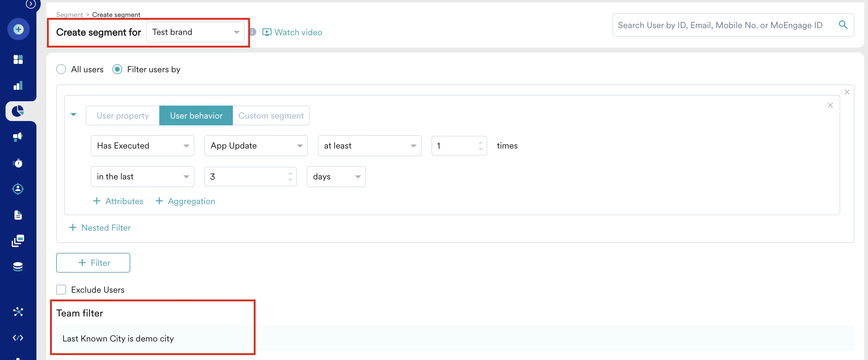Add a Nested Filter
This screenshot has height=360, width=868.
[100, 227]
